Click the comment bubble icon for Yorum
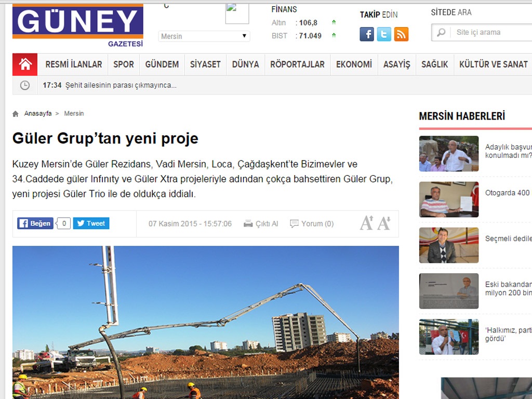 pos(294,223)
